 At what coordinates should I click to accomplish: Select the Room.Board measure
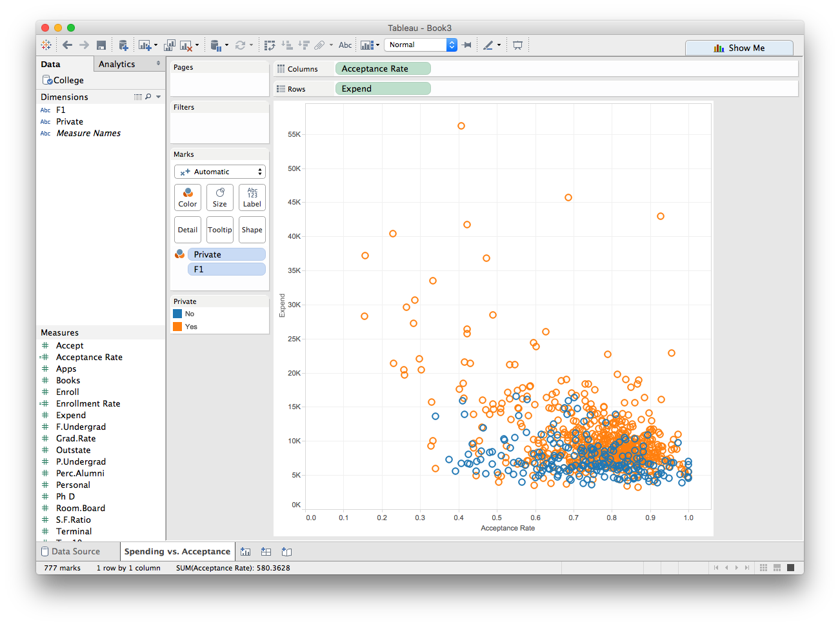(x=80, y=508)
